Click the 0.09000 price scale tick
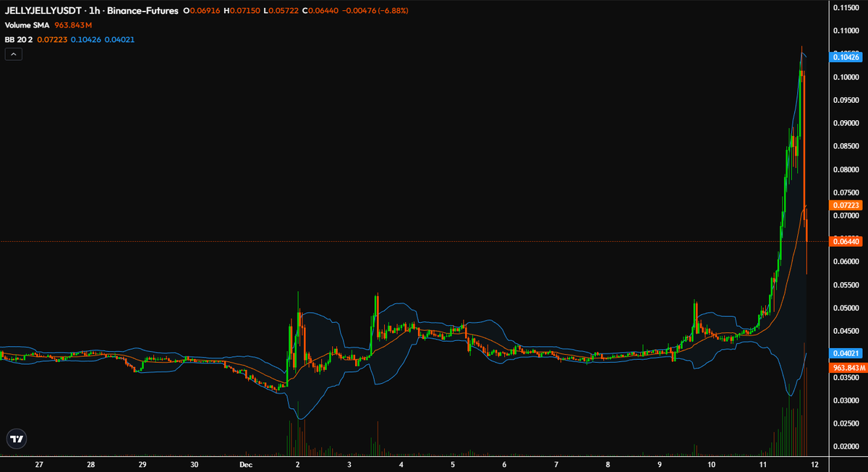This screenshot has width=868, height=472. [x=846, y=123]
